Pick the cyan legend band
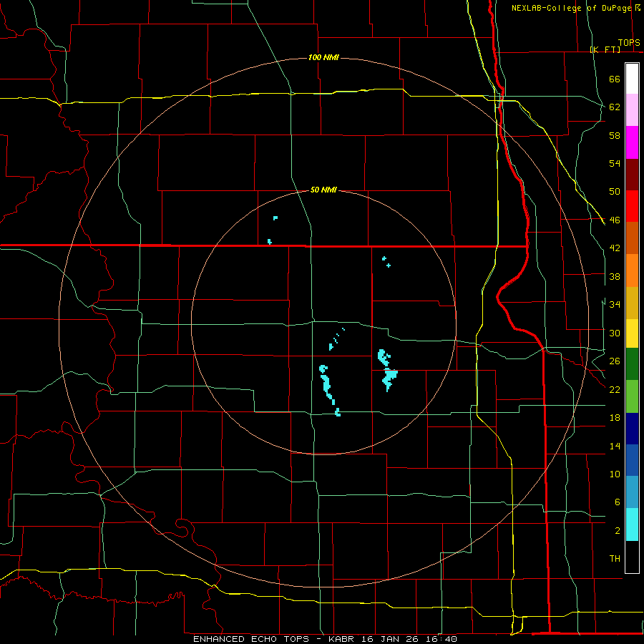The width and height of the screenshot is (644, 644). (632, 525)
